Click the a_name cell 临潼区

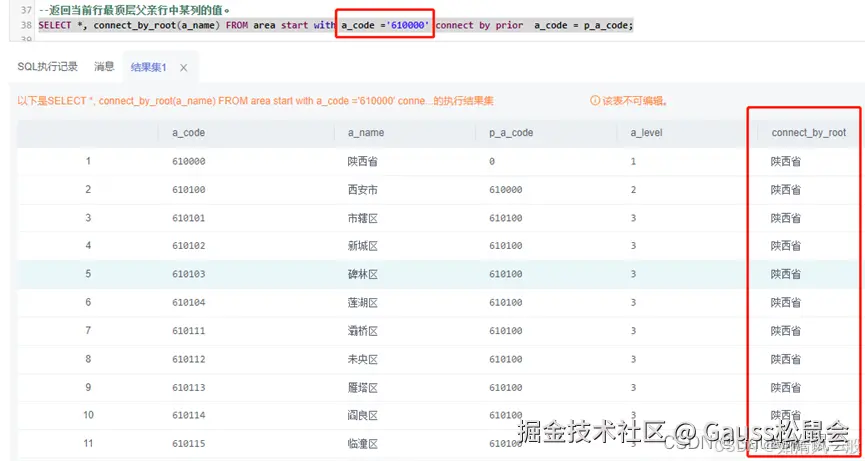362,443
